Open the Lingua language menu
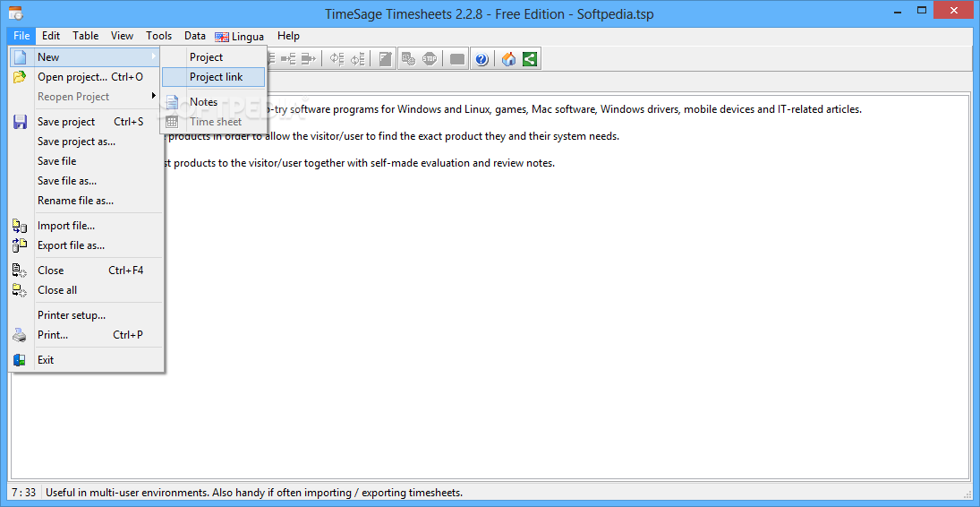The height and width of the screenshot is (507, 980). point(240,37)
